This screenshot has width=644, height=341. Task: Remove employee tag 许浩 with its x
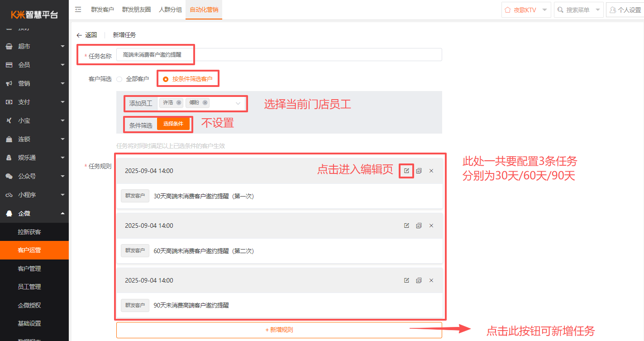(179, 103)
